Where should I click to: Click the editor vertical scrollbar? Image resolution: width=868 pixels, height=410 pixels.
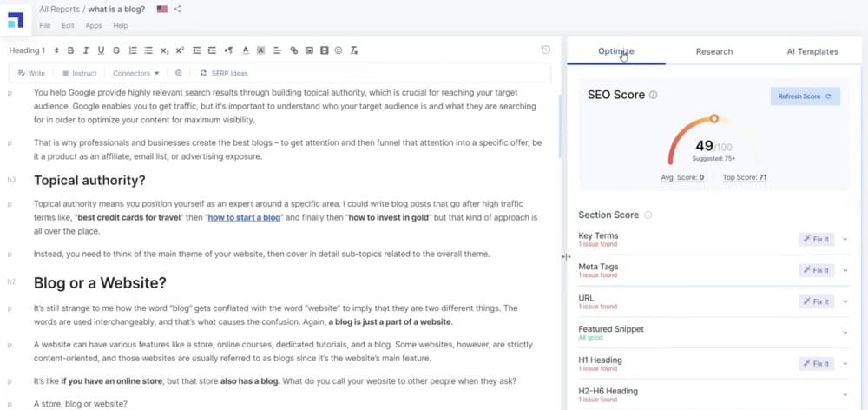click(559, 126)
